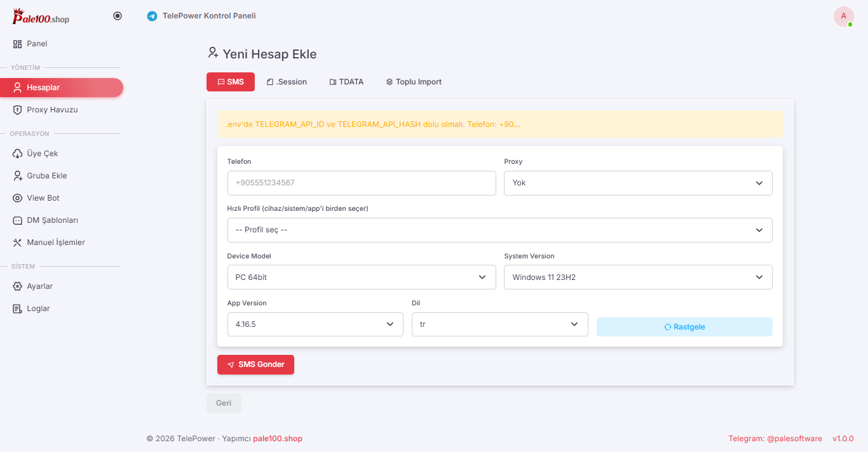
Task: Open Gruba Ekle menu item
Action: 62,176
